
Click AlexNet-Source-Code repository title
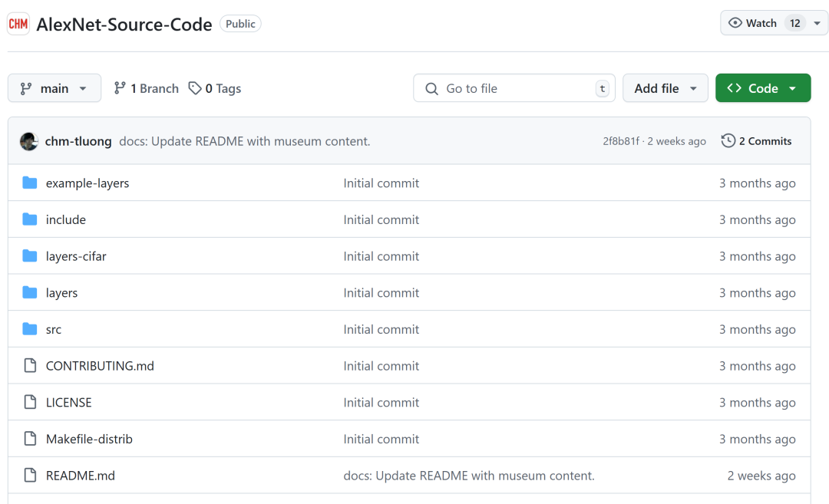pyautogui.click(x=124, y=25)
